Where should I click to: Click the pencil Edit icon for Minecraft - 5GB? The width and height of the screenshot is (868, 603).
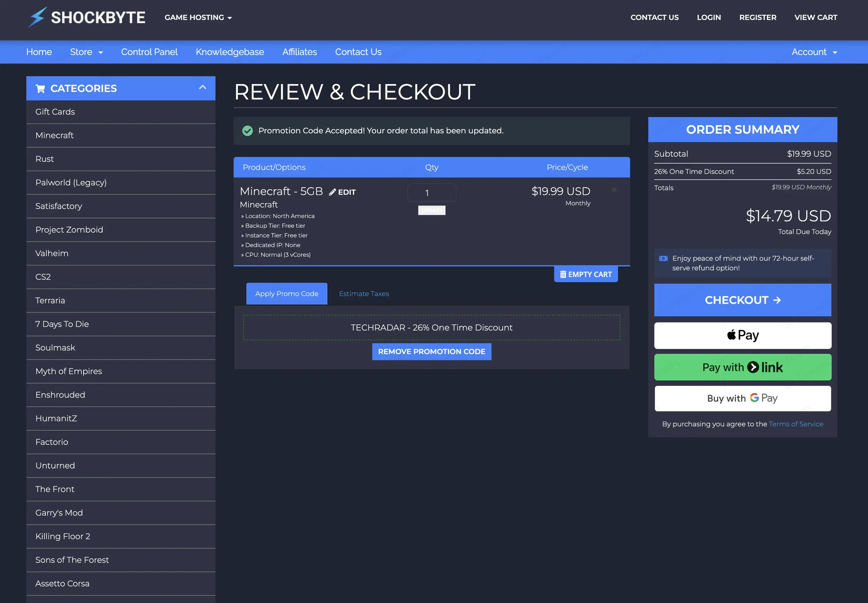pyautogui.click(x=343, y=192)
